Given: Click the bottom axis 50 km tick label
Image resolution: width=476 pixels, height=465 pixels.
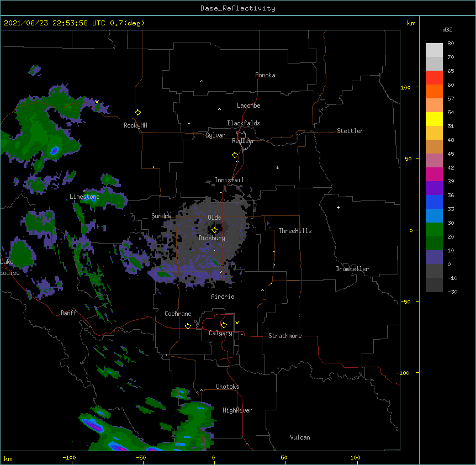Looking at the screenshot, I should pyautogui.click(x=284, y=457).
